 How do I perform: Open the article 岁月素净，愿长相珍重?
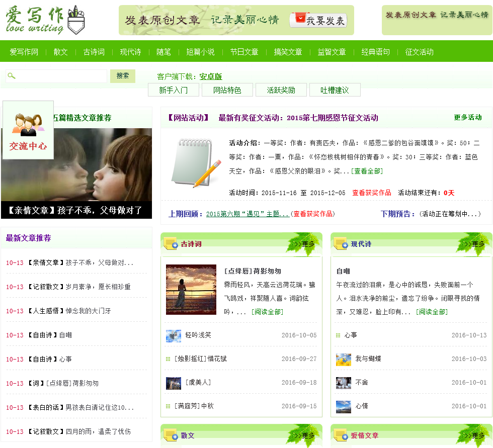(x=98, y=287)
